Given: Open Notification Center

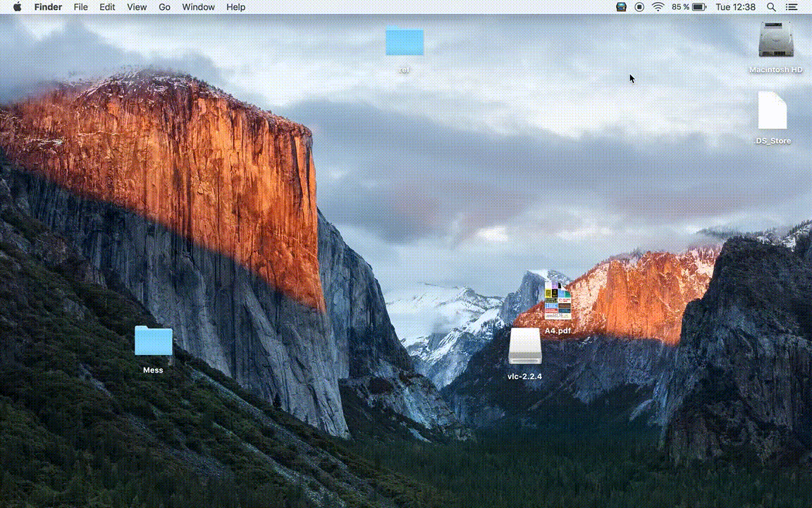Looking at the screenshot, I should point(791,7).
